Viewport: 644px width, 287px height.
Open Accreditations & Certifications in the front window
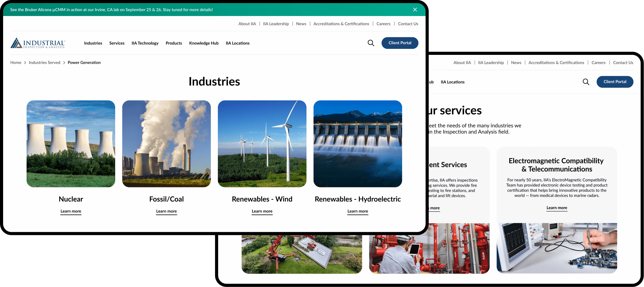coord(341,24)
